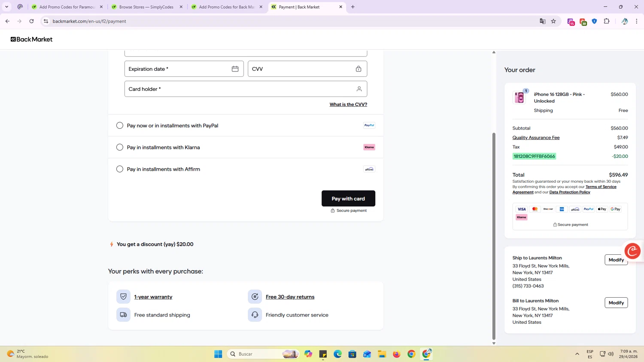Open the Data Protection Policy link
The image size is (644, 362).
[x=570, y=192]
